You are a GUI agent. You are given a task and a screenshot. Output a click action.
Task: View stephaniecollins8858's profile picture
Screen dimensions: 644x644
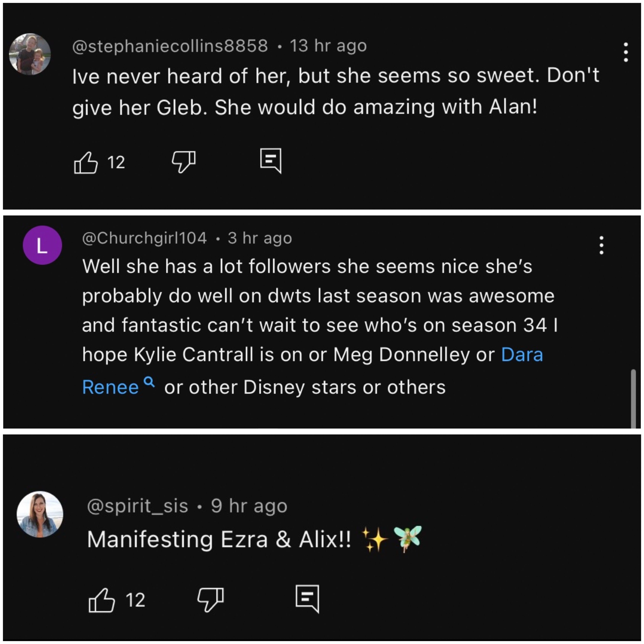(30, 54)
